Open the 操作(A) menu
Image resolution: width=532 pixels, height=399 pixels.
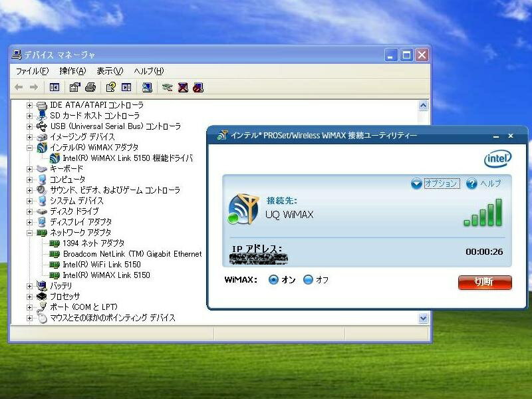(x=72, y=71)
